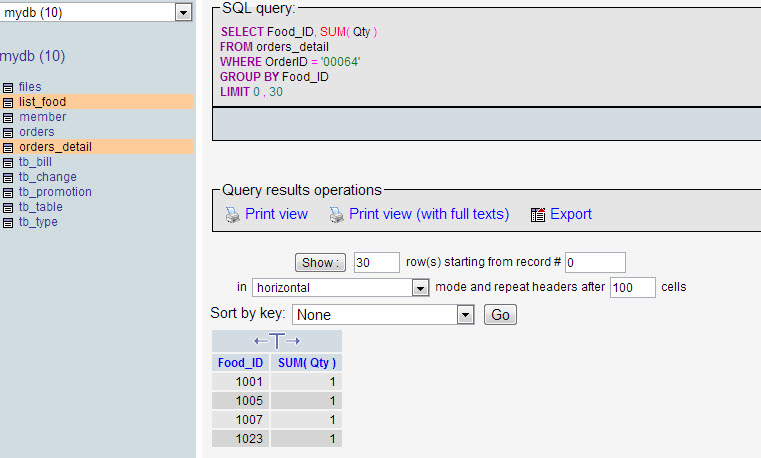Image resolution: width=761 pixels, height=458 pixels.
Task: Click the Go button
Action: click(500, 315)
